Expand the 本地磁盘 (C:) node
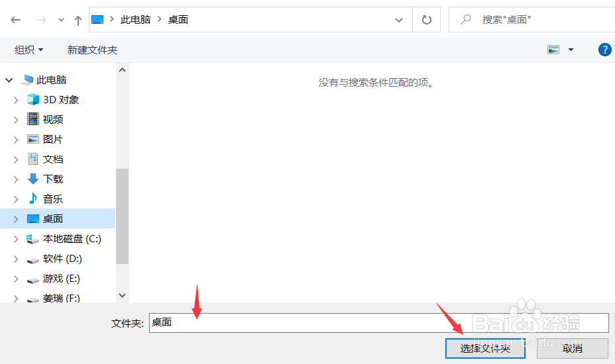This screenshot has height=364, width=615. pos(16,239)
